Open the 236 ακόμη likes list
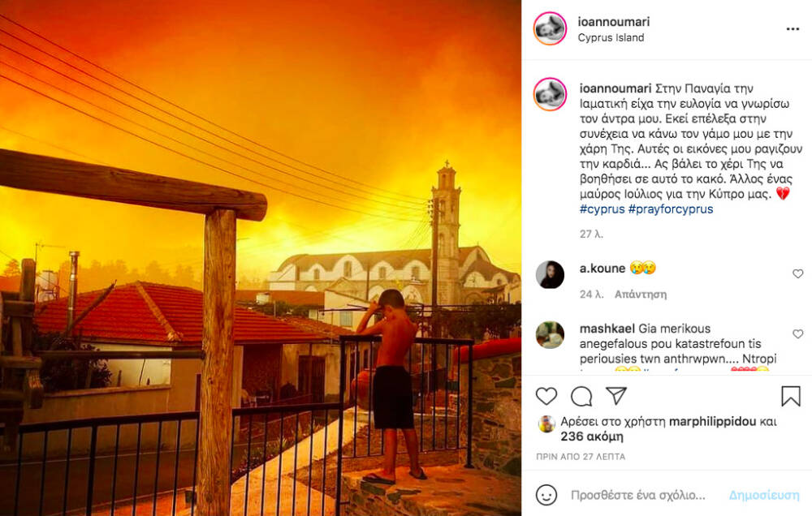The height and width of the screenshot is (516, 812). tap(591, 436)
